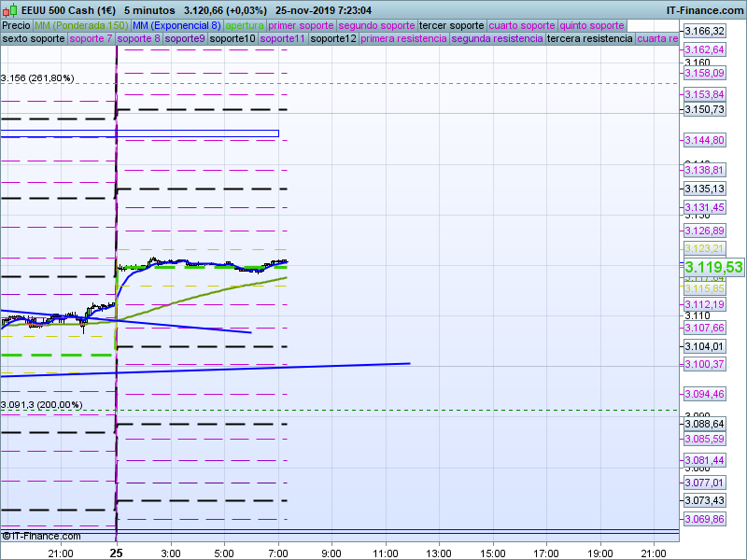Screen dimensions: 747x560
Task: Click the segundo soporte label
Action: 376,25
